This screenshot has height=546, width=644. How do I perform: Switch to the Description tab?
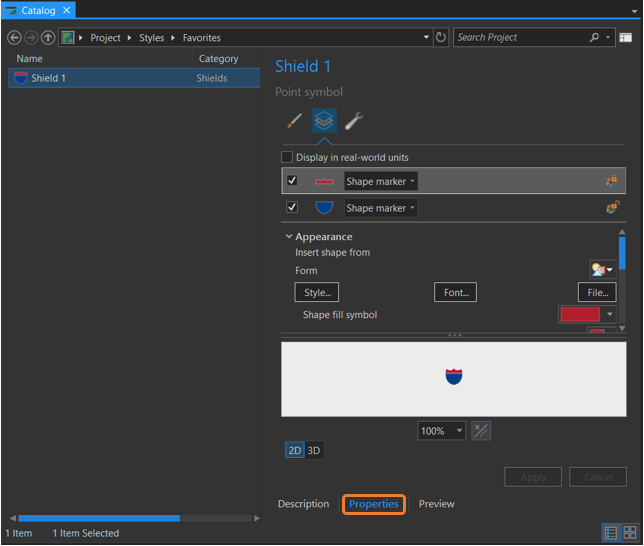(304, 504)
